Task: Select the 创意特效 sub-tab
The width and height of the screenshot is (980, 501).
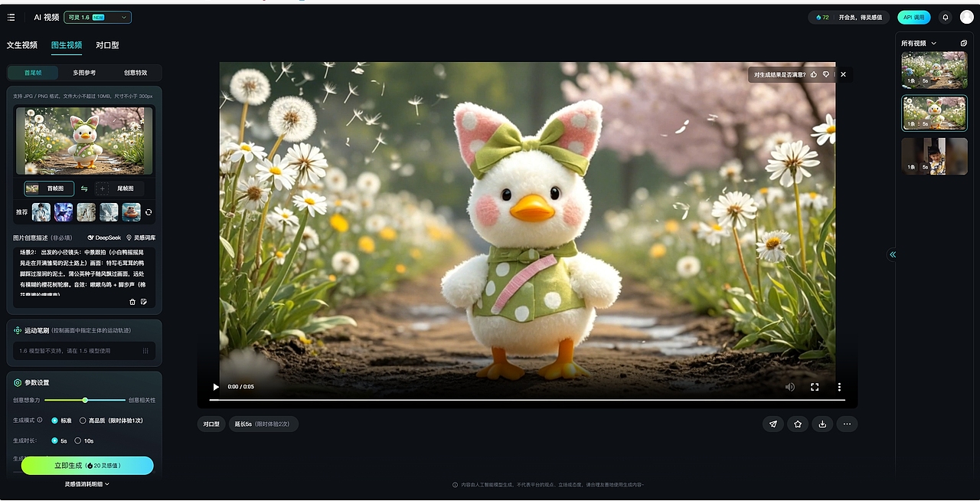Action: [x=136, y=73]
